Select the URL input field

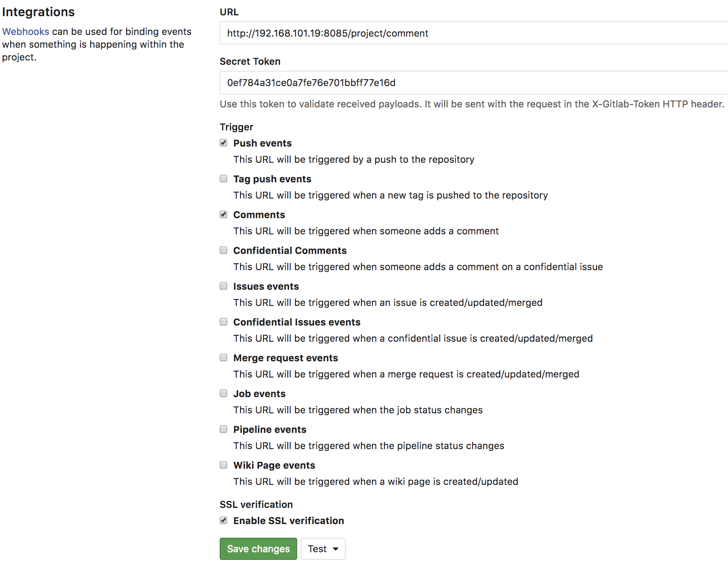[x=426, y=33]
